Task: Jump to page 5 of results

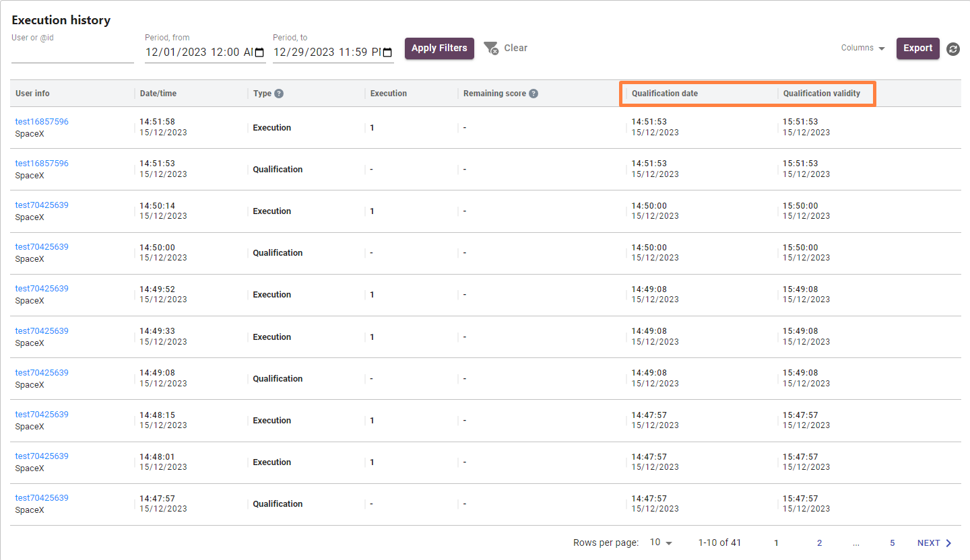Action: click(x=892, y=543)
